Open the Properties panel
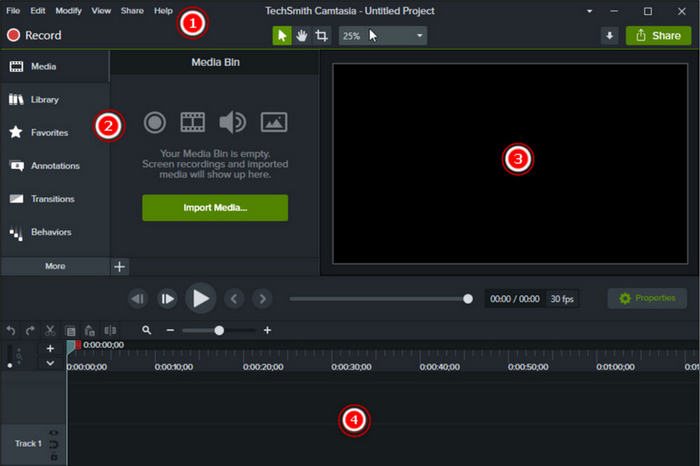 coord(647,298)
